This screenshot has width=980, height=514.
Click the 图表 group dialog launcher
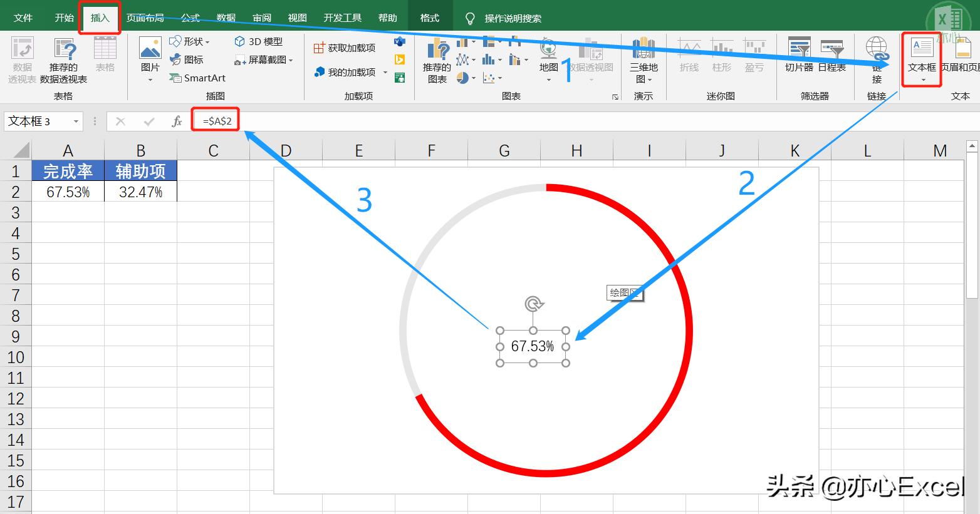point(615,96)
